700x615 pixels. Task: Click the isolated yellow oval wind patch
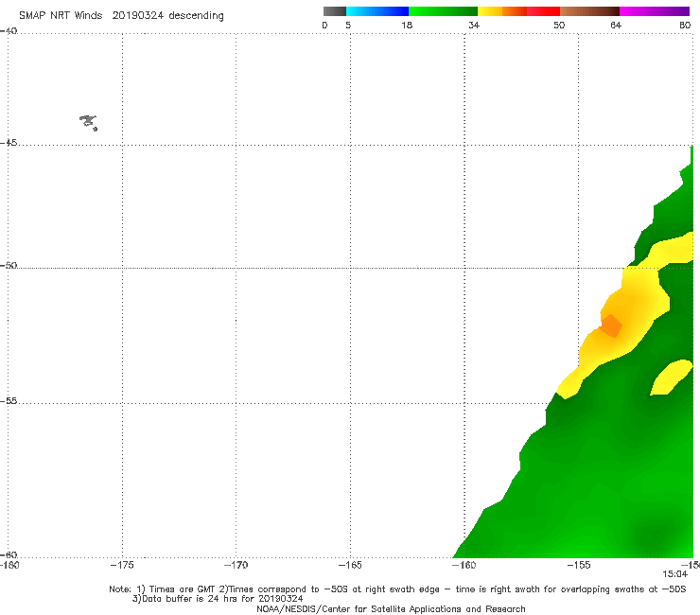(x=671, y=378)
